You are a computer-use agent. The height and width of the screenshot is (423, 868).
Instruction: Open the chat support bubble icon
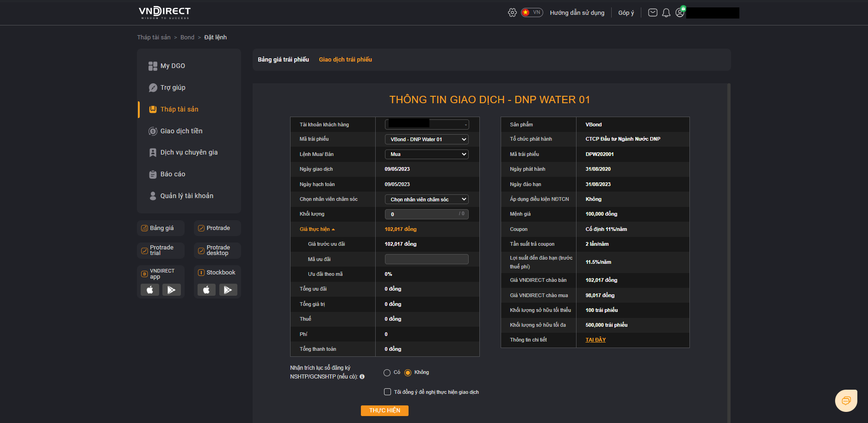(x=846, y=400)
